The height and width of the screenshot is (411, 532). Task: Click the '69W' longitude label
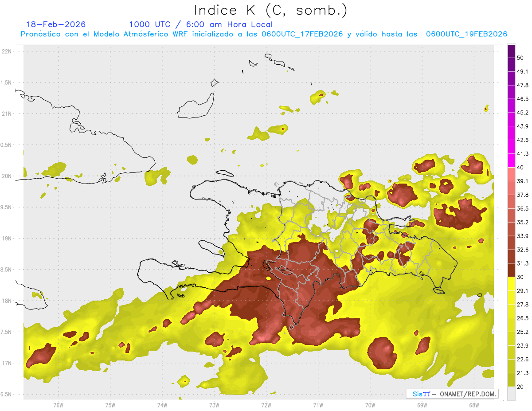click(x=422, y=405)
